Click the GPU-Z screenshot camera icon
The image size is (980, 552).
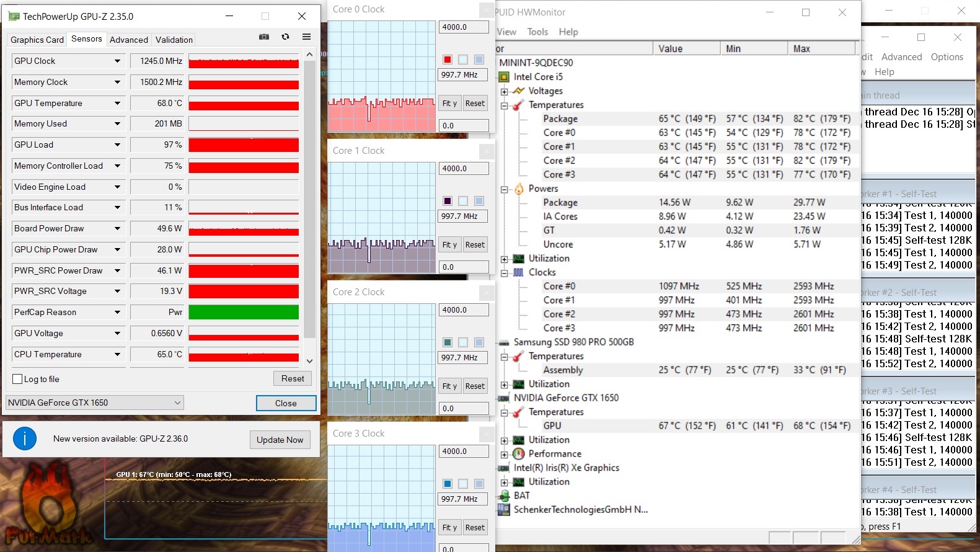[x=264, y=37]
